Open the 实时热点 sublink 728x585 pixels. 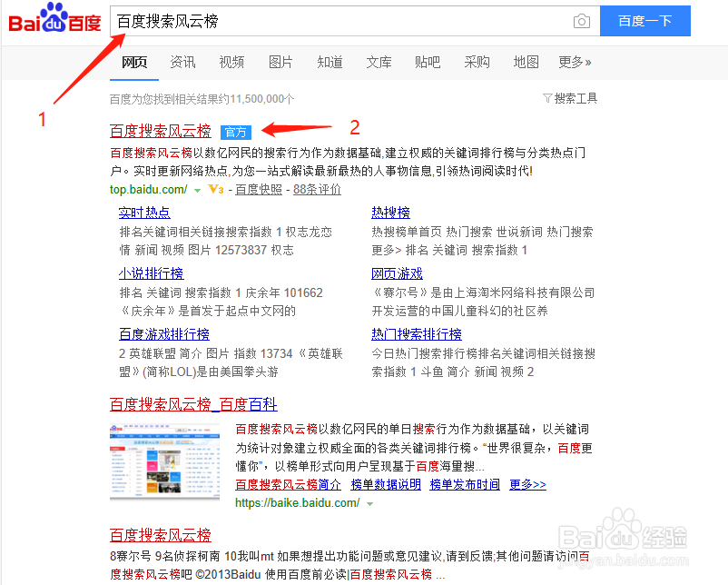click(x=144, y=213)
